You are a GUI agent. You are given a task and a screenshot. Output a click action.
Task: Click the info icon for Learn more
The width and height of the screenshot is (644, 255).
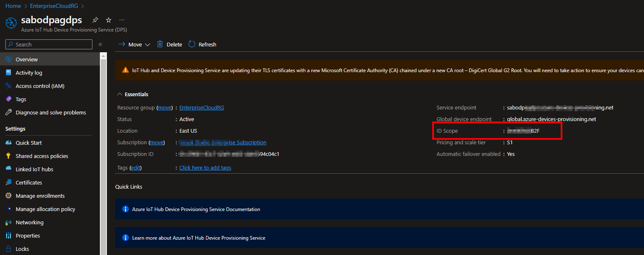[x=126, y=238]
